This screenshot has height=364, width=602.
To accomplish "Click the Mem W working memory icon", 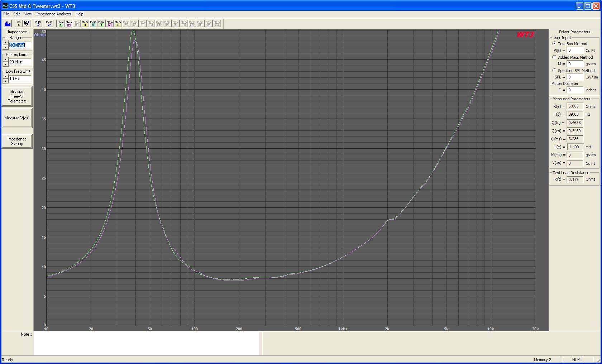I will click(x=49, y=24).
